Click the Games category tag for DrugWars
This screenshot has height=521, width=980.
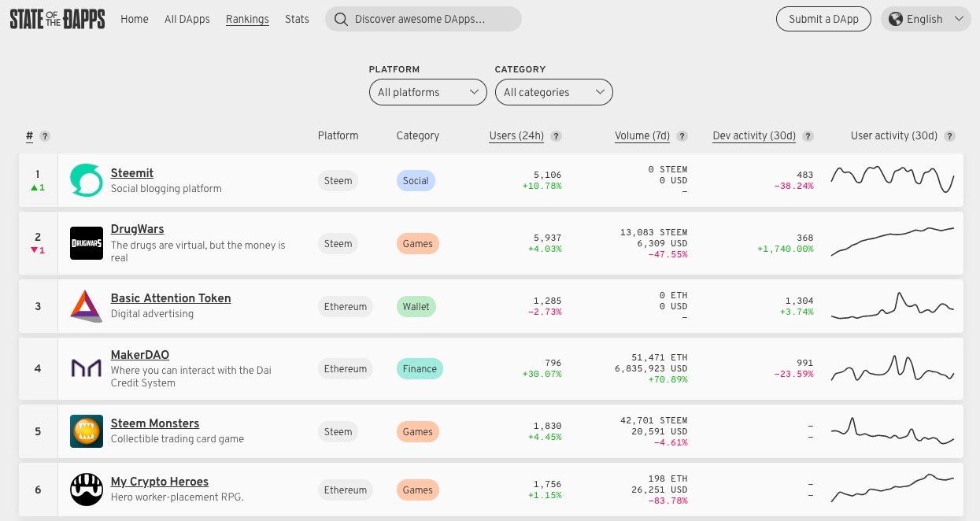pos(418,244)
